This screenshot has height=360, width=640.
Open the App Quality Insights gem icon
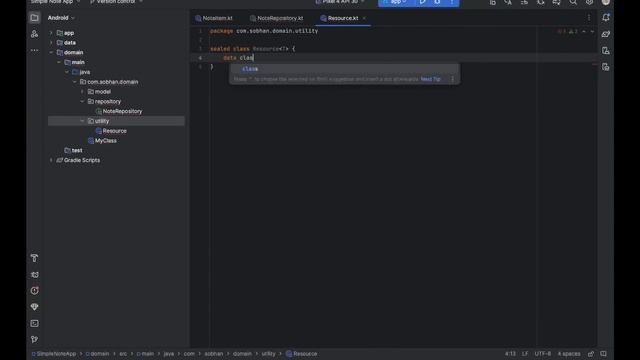coord(34,307)
